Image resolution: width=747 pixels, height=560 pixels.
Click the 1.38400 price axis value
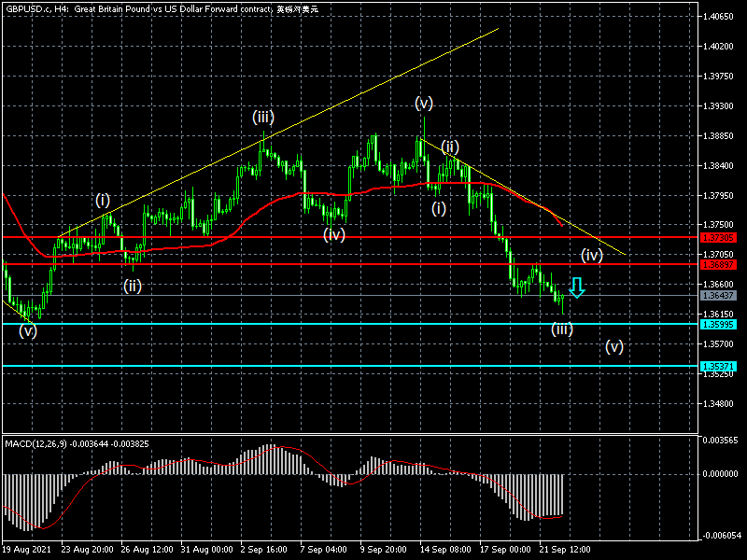pyautogui.click(x=718, y=166)
